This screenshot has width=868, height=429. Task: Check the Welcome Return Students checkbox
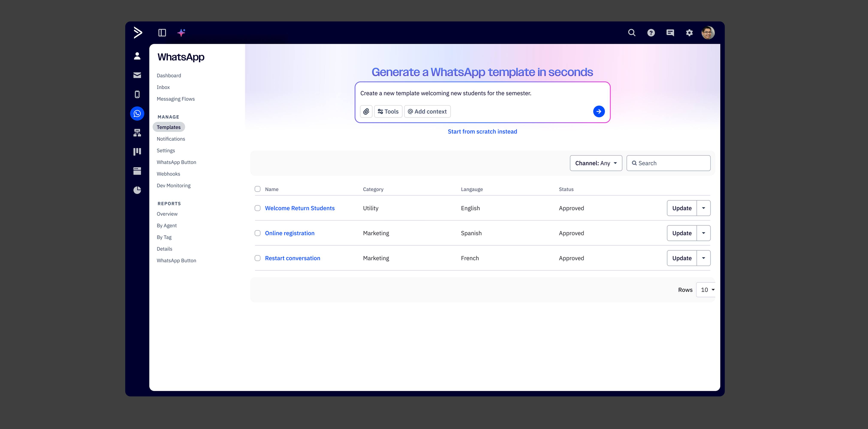pyautogui.click(x=258, y=208)
